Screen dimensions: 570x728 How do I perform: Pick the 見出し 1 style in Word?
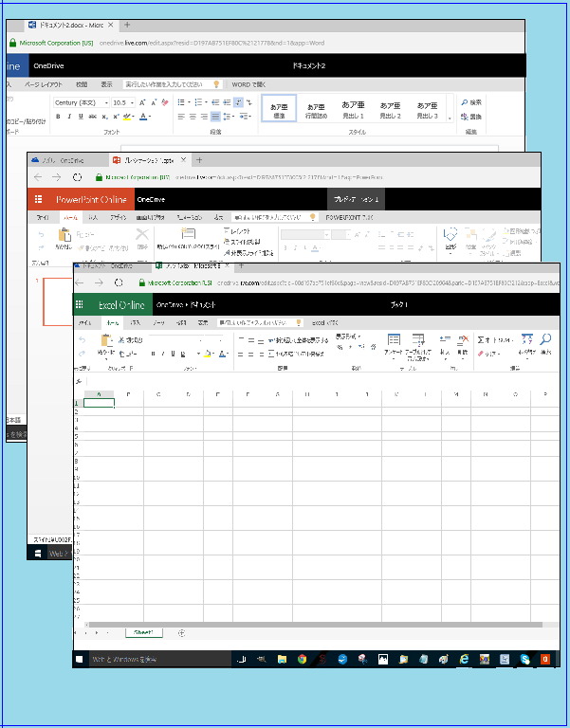[x=354, y=110]
